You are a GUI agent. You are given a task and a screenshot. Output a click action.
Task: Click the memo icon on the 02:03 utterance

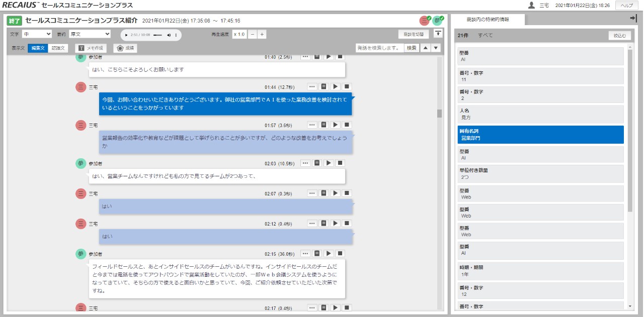click(x=317, y=163)
